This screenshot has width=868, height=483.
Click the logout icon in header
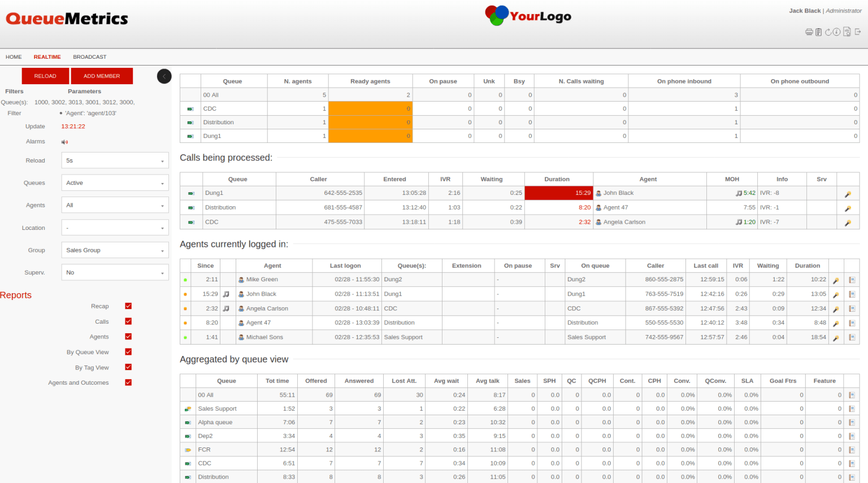858,32
